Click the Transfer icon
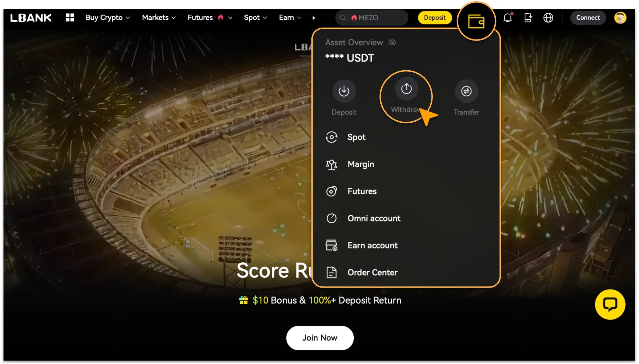The width and height of the screenshot is (639, 364). [466, 91]
